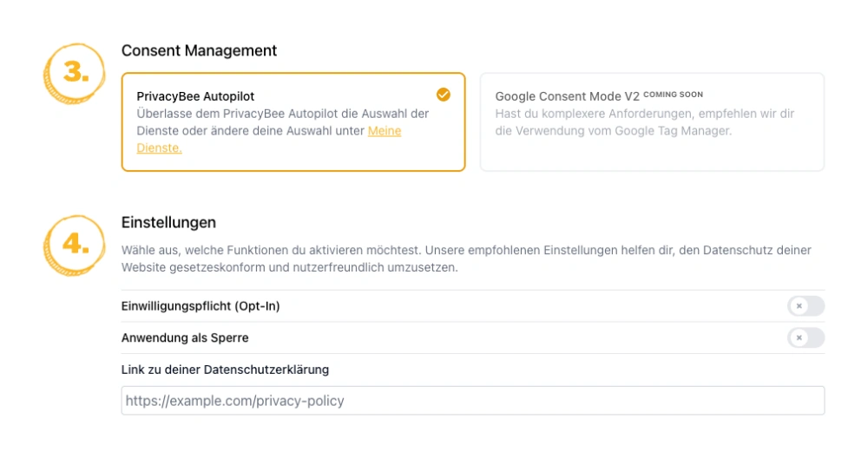The width and height of the screenshot is (868, 458).
Task: Focus the privacy policy URL input field
Action: pyautogui.click(x=472, y=401)
